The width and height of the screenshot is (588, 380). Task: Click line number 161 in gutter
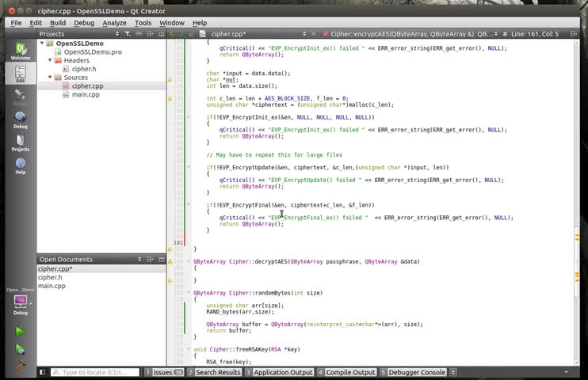[178, 242]
